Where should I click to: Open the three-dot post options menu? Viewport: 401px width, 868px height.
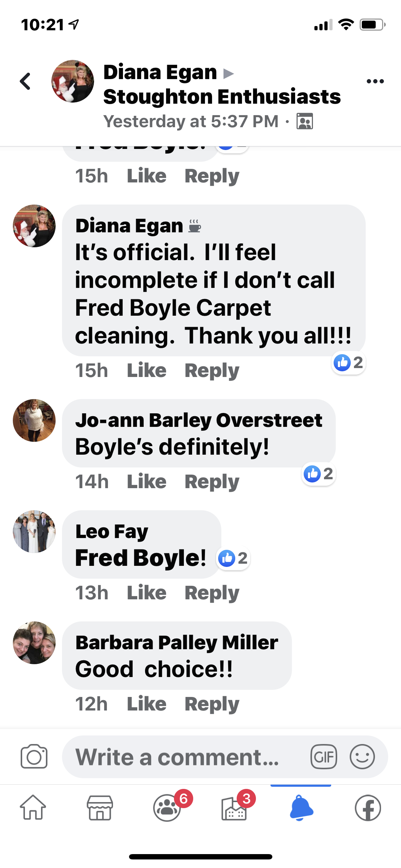(375, 81)
